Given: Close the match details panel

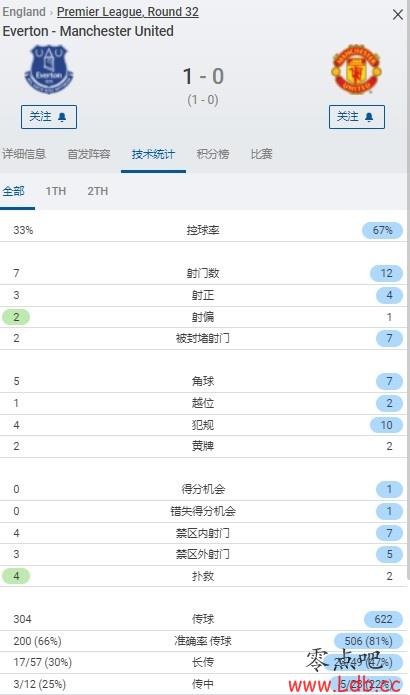Looking at the screenshot, I should pyautogui.click(x=398, y=15).
